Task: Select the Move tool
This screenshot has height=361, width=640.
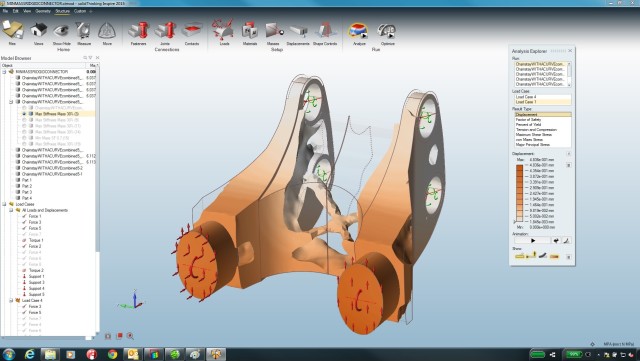Action: click(107, 31)
